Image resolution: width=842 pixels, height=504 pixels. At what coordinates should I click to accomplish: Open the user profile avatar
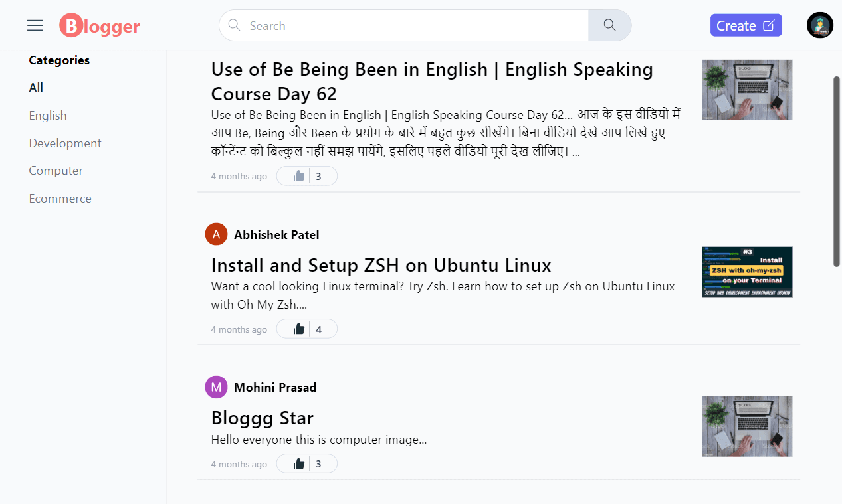tap(819, 25)
